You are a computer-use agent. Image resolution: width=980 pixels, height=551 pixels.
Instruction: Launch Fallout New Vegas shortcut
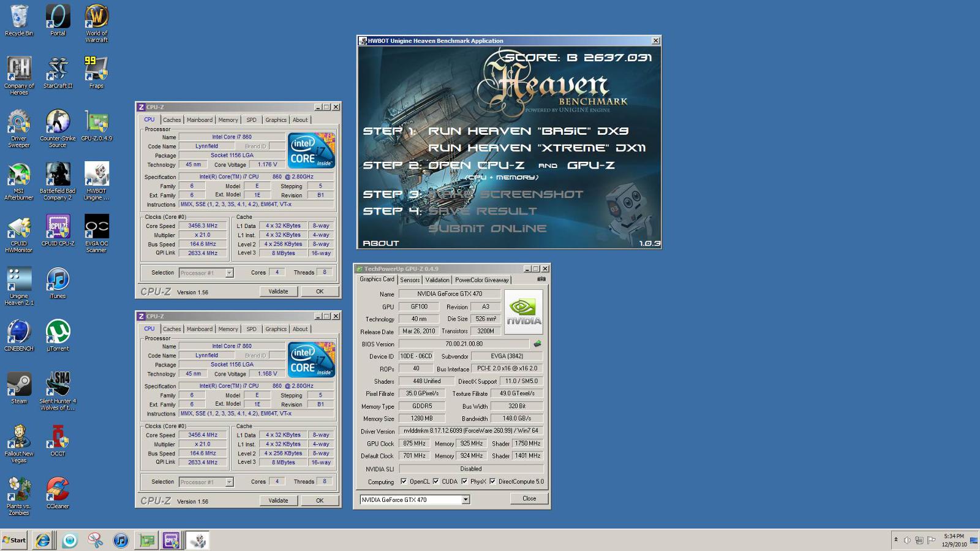pos(19,443)
